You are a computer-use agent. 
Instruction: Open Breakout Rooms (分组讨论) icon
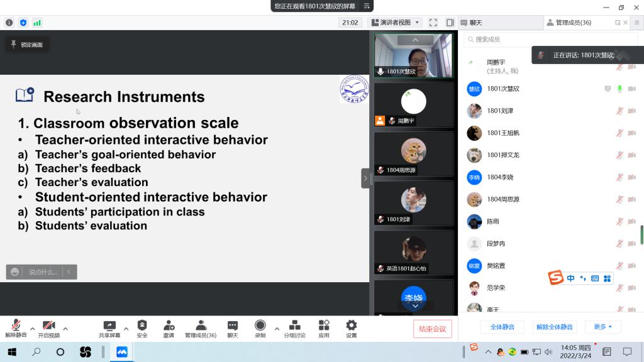(294, 326)
